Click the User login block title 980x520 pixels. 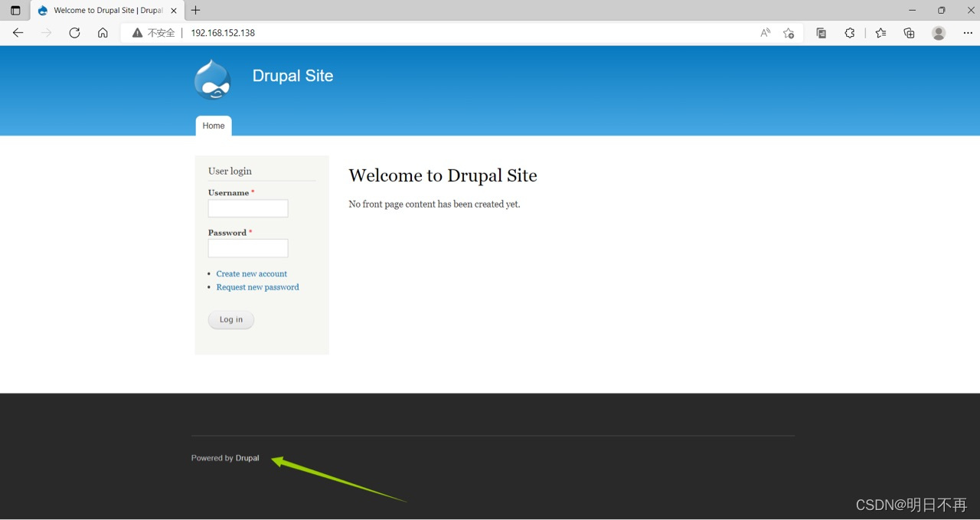click(x=230, y=171)
